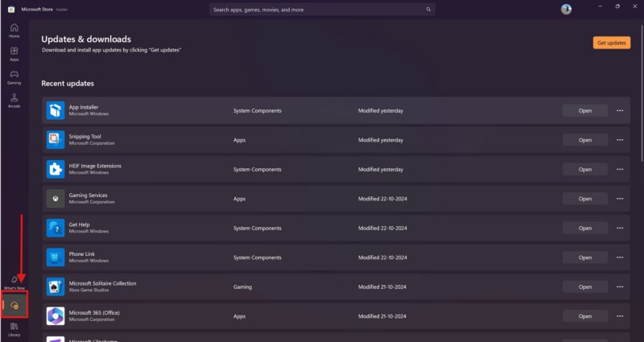Click the search apps and games field
Image resolution: width=644 pixels, height=342 pixels.
[322, 10]
